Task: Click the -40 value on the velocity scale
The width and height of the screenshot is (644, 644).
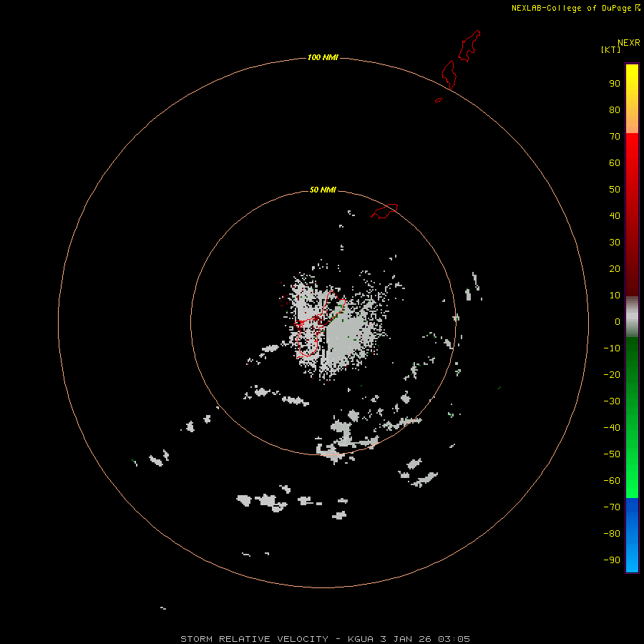Action: pyautogui.click(x=612, y=428)
